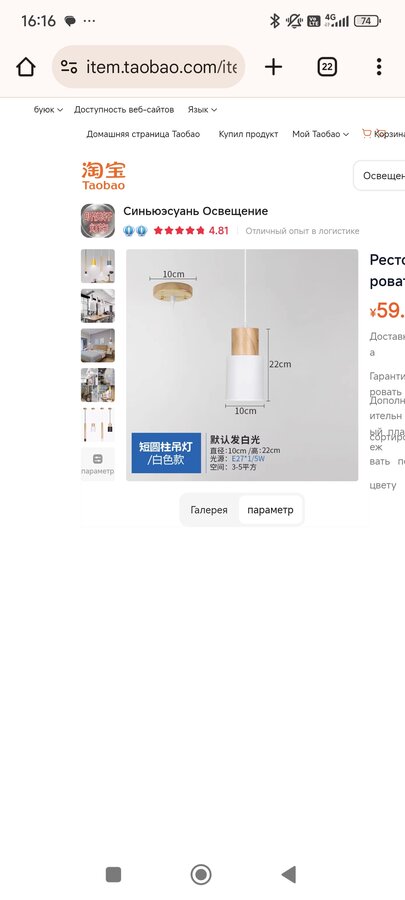Open the Купил продукт link
This screenshot has width=405, height=900.
pyautogui.click(x=248, y=134)
